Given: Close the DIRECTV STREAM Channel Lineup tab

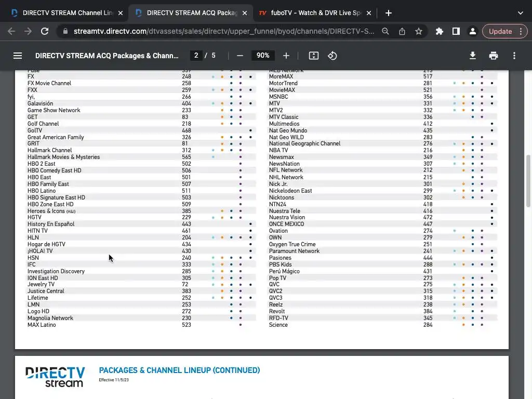Looking at the screenshot, I should [121, 13].
